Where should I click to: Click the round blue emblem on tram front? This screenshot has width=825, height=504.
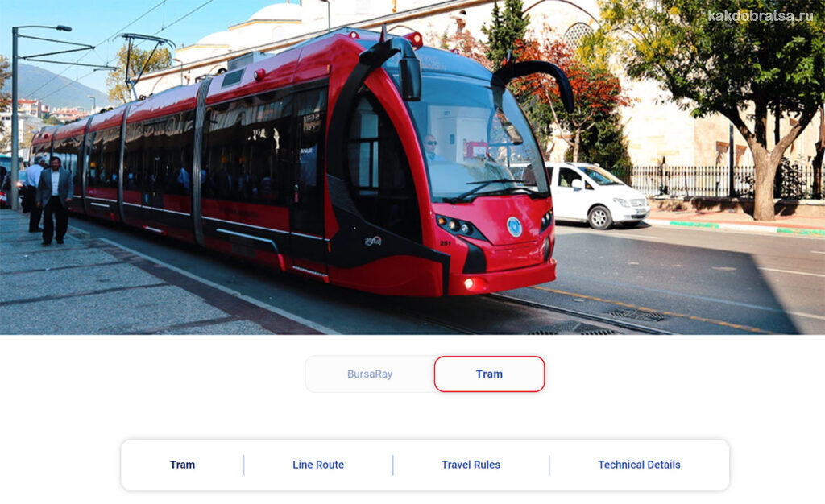pos(514,226)
